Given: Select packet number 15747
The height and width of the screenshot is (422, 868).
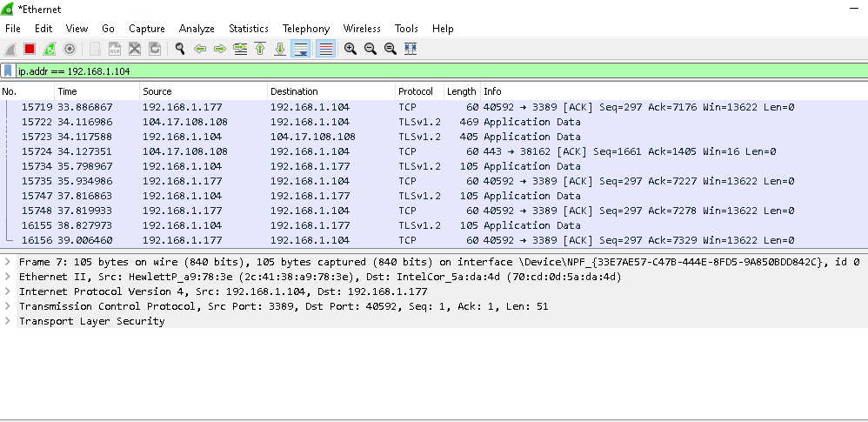Looking at the screenshot, I should pos(434,196).
